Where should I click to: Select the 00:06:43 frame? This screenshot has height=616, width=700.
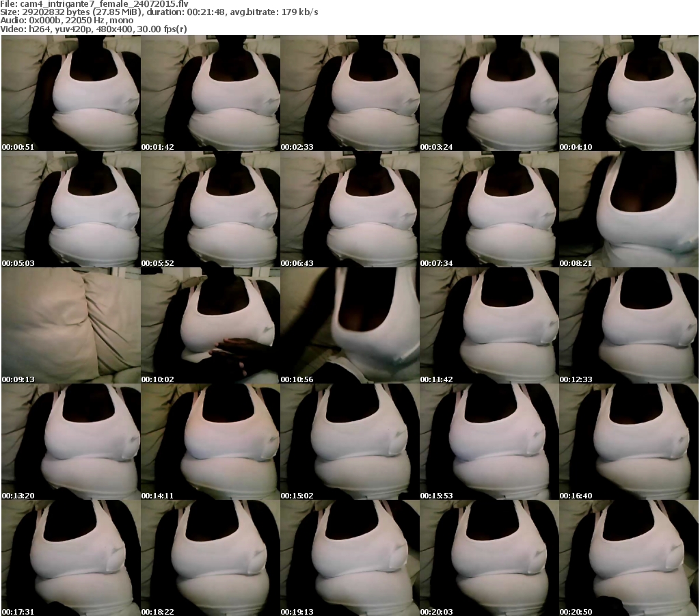[x=349, y=209]
